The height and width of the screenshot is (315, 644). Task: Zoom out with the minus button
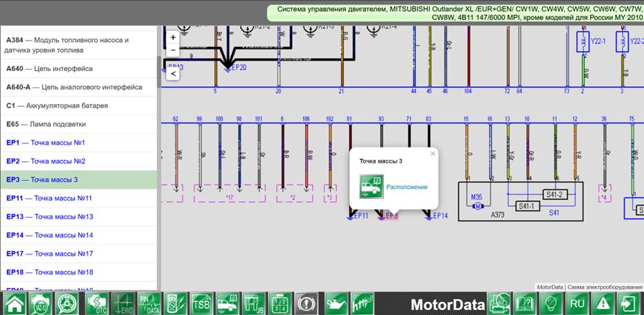coord(173,50)
